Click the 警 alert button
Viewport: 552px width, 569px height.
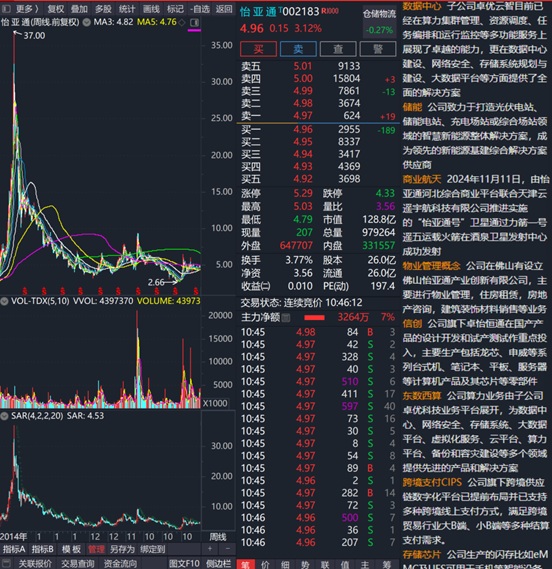coord(378,49)
